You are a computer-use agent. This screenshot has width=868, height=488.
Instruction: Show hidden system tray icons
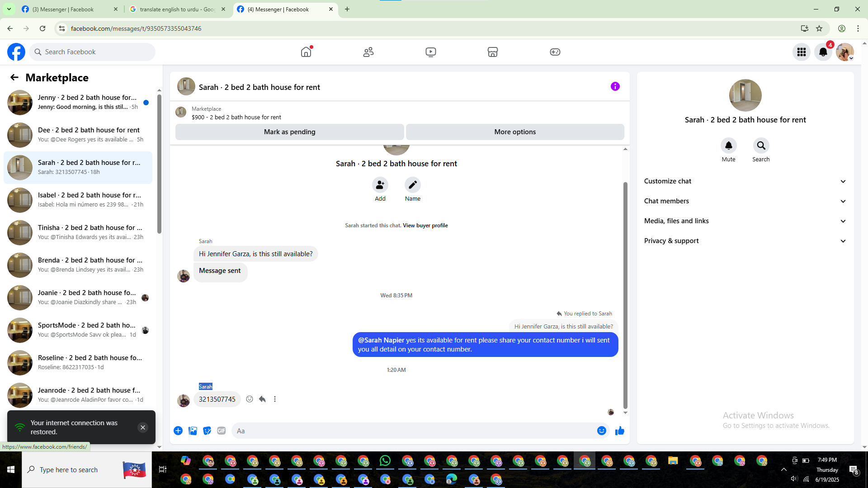click(x=784, y=469)
